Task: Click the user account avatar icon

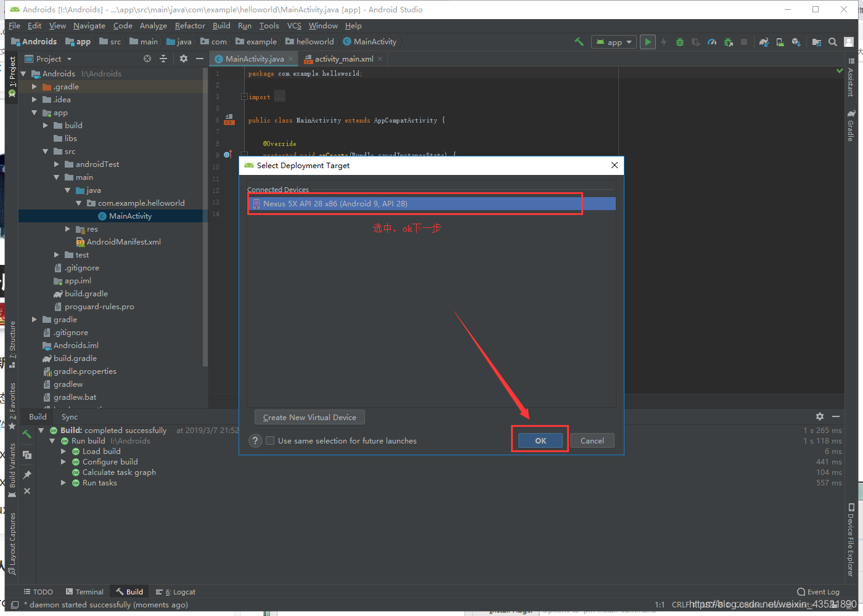Action: tap(849, 42)
